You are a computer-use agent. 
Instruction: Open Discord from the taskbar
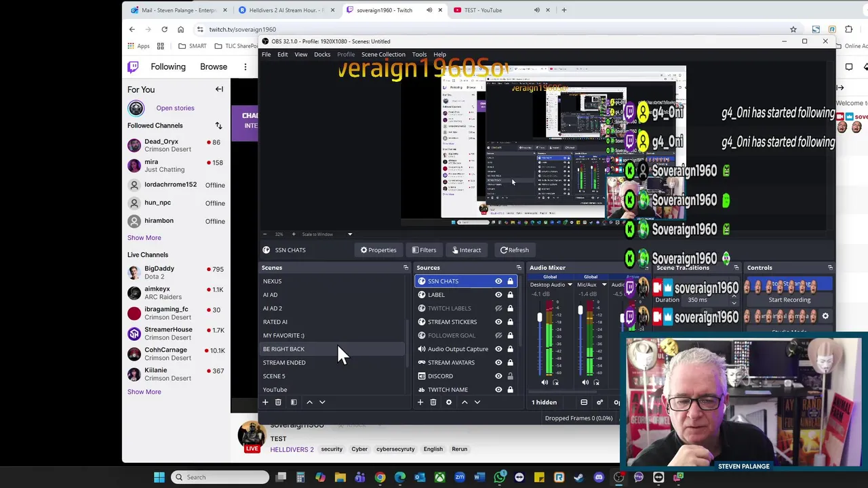[x=599, y=477]
